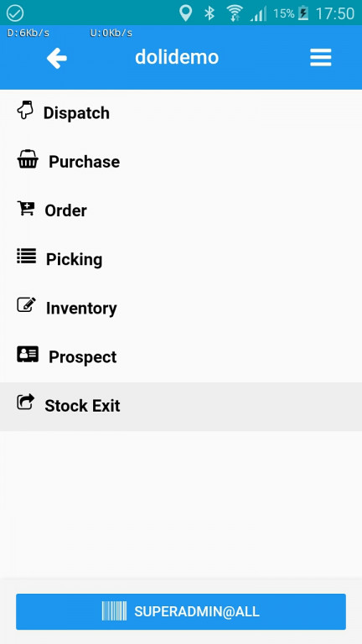This screenshot has width=362, height=644.
Task: Open the hamburger menu icon
Action: [321, 58]
